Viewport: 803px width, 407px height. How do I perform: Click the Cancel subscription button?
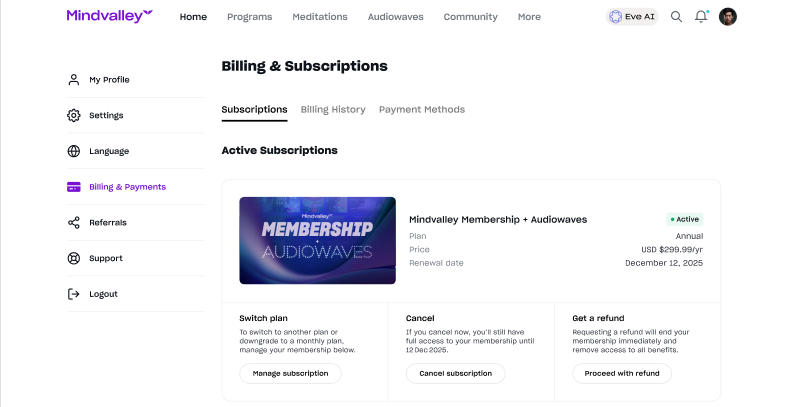[455, 373]
